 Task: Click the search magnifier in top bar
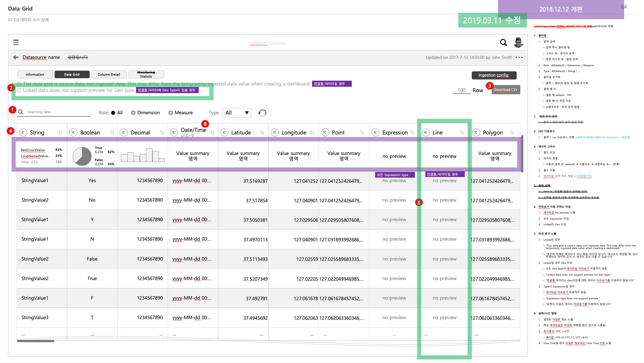(503, 43)
